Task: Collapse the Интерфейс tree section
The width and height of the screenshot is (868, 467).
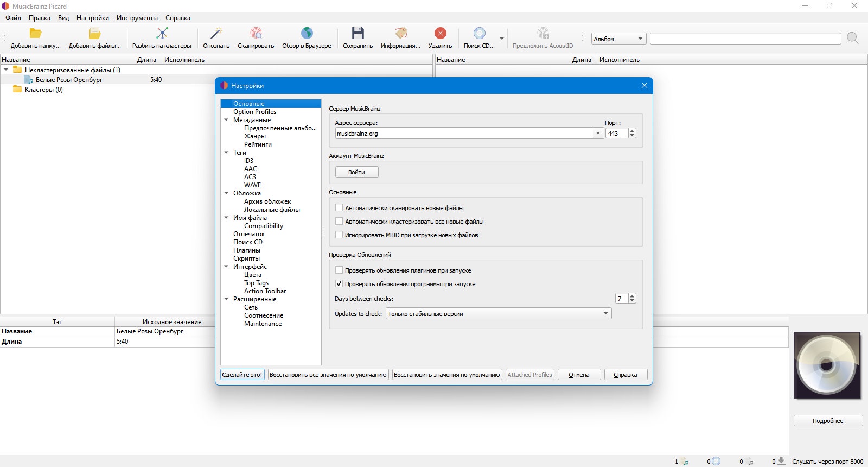Action: [226, 267]
